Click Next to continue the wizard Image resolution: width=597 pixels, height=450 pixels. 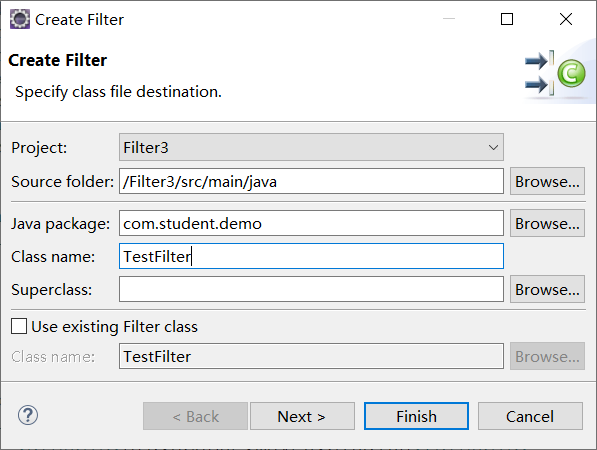point(302,416)
